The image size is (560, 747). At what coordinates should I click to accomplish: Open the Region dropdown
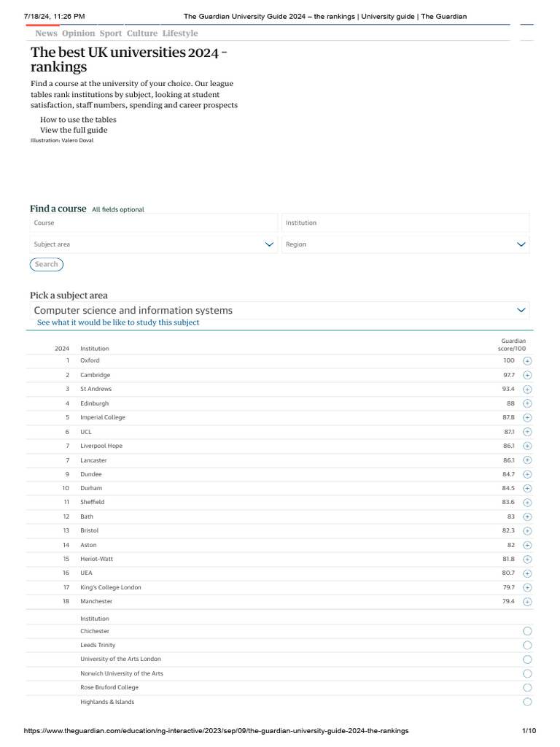(405, 244)
